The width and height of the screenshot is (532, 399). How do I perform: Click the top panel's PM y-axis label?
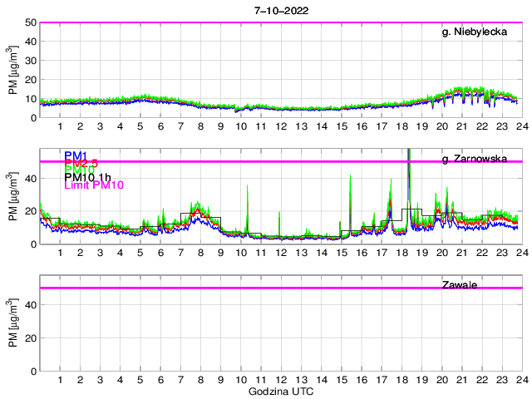[14, 71]
